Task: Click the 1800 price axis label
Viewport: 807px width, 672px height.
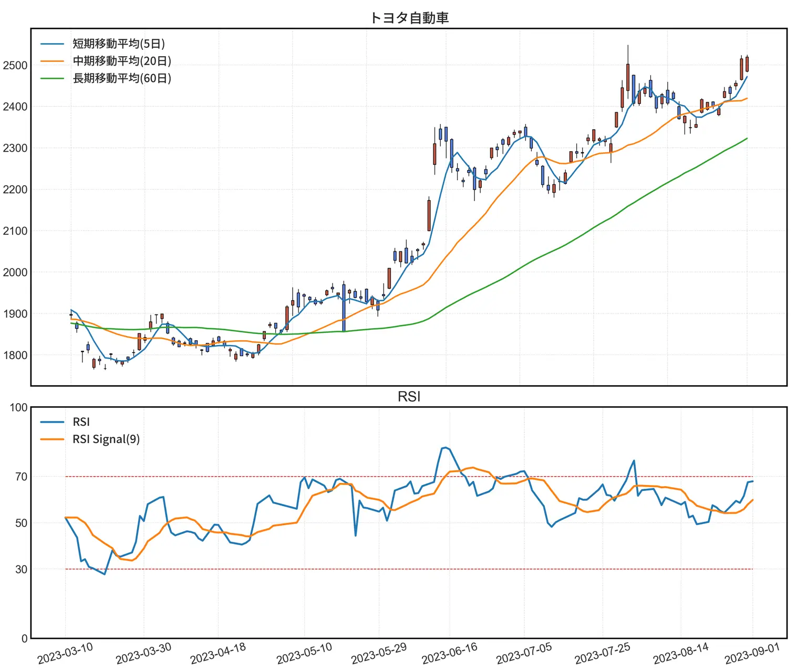Action: (x=15, y=355)
